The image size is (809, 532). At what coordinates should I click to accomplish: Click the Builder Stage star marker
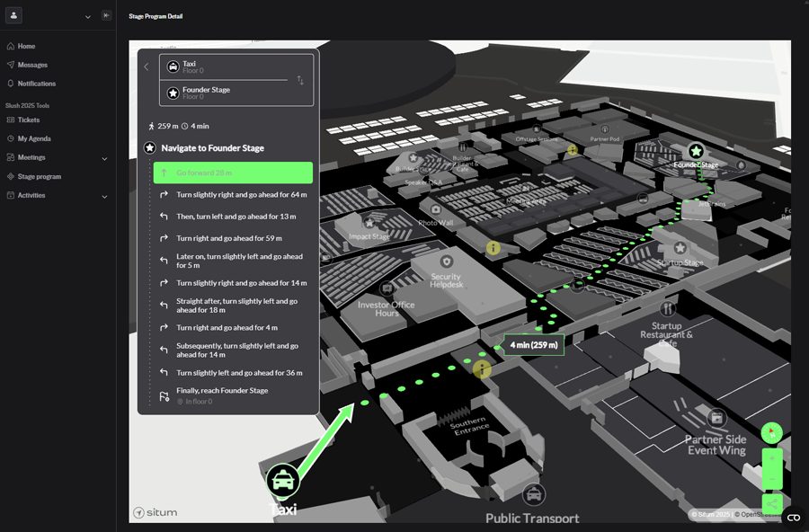413,157
